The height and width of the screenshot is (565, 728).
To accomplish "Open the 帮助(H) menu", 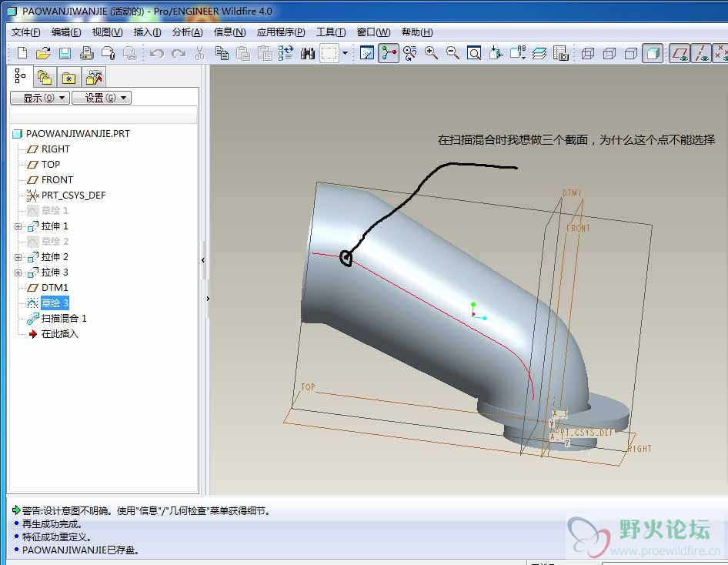I will click(417, 32).
